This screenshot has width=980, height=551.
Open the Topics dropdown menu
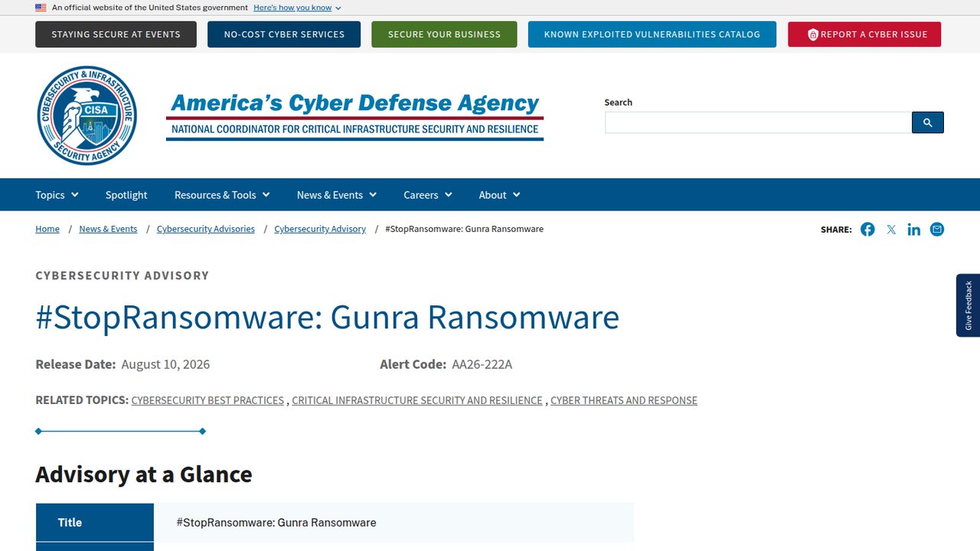[x=57, y=195]
